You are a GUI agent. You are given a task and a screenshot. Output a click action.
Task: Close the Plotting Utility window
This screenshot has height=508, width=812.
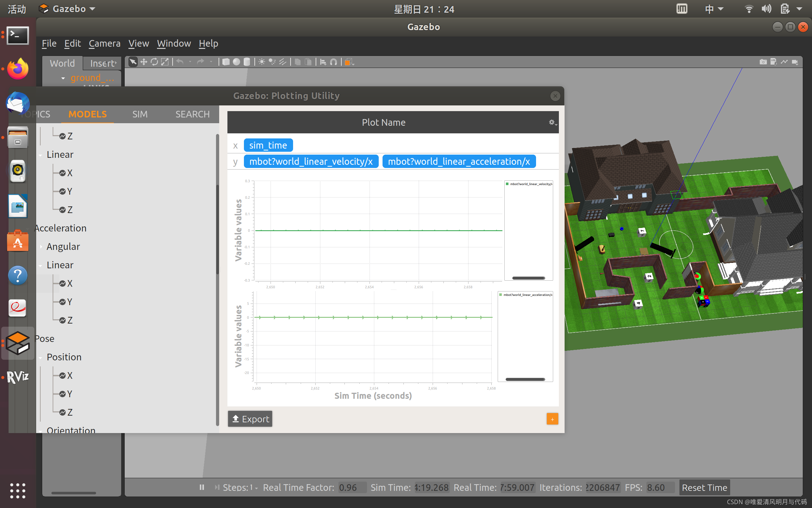[x=555, y=96]
